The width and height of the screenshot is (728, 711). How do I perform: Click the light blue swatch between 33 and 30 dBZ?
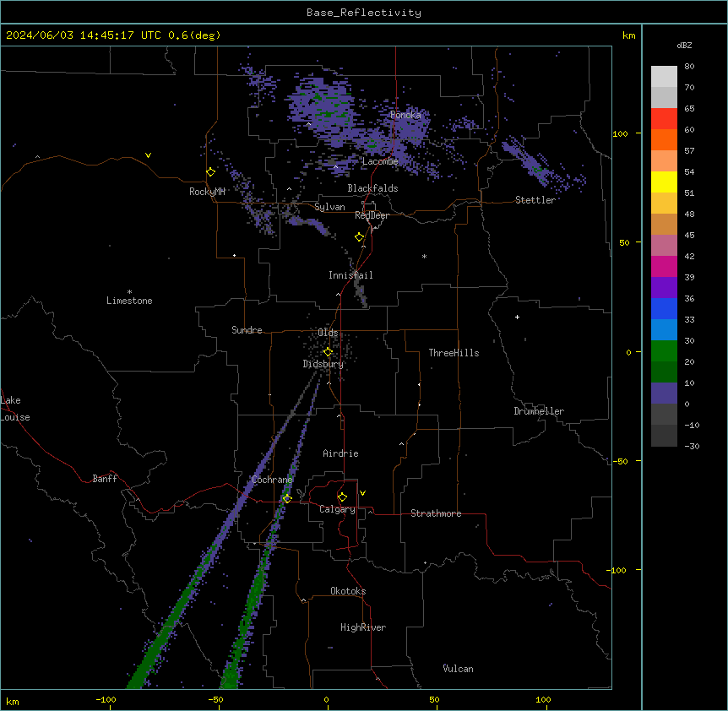[664, 329]
